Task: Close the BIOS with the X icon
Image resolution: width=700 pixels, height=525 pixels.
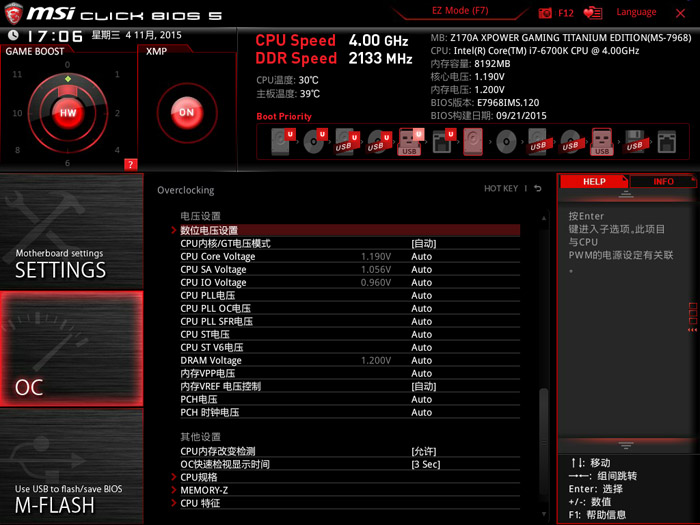Action: (682, 13)
